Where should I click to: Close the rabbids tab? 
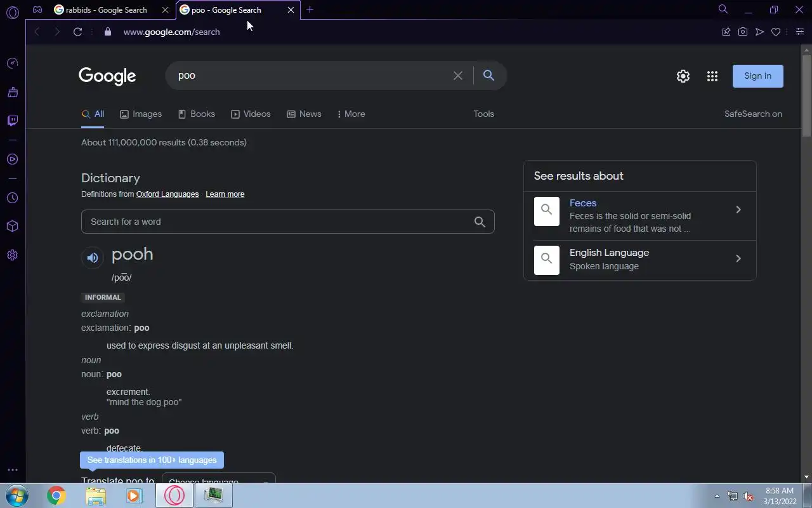coord(165,10)
